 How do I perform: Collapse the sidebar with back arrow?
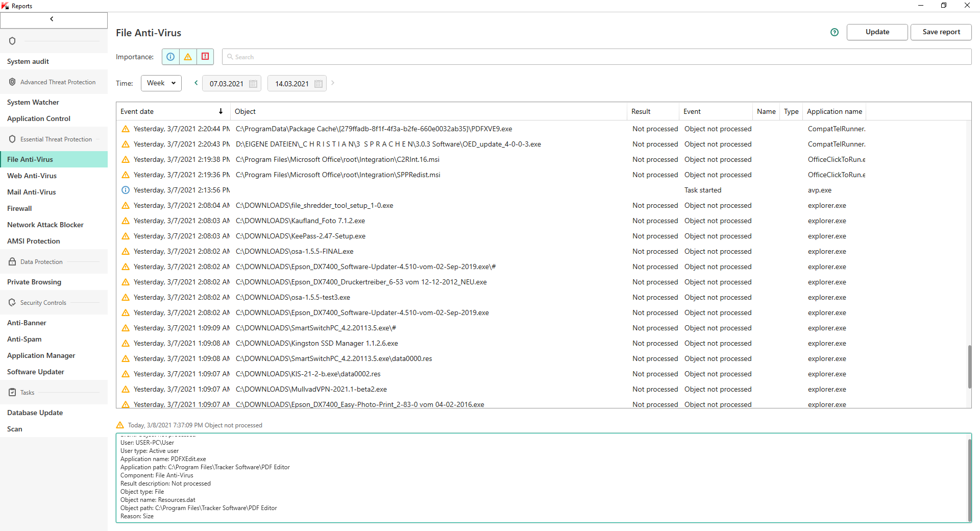pos(52,19)
